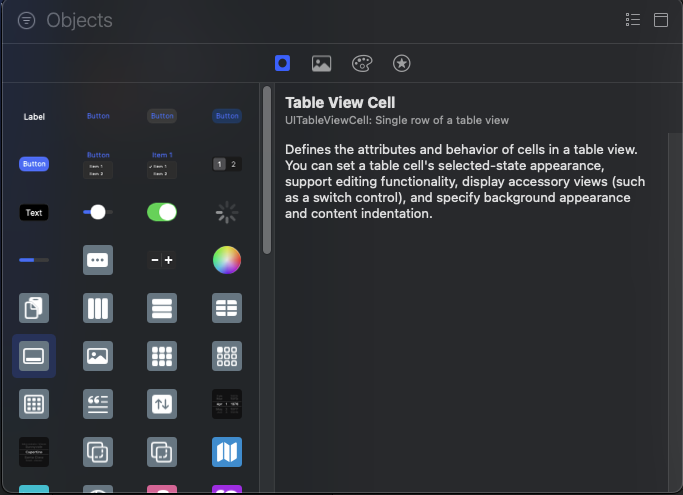This screenshot has height=495, width=683.
Task: Open the star Symbols library tab
Action: [x=401, y=64]
